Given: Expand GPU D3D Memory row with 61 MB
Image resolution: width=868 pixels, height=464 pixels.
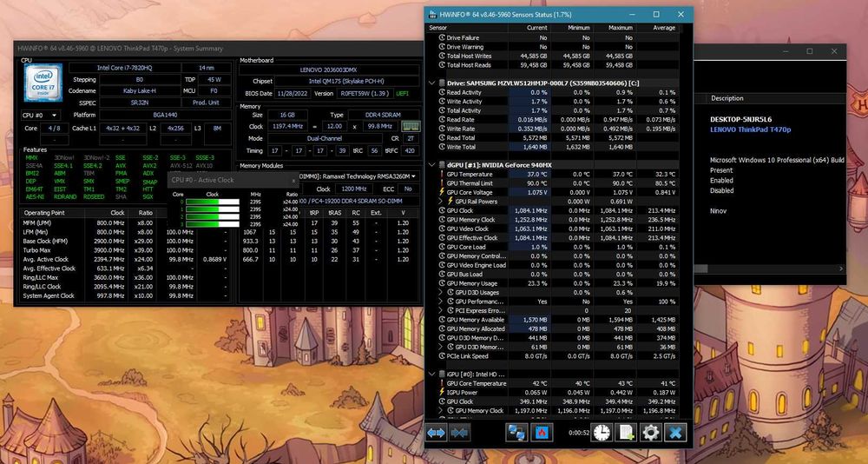Looking at the screenshot, I should pos(441,347).
